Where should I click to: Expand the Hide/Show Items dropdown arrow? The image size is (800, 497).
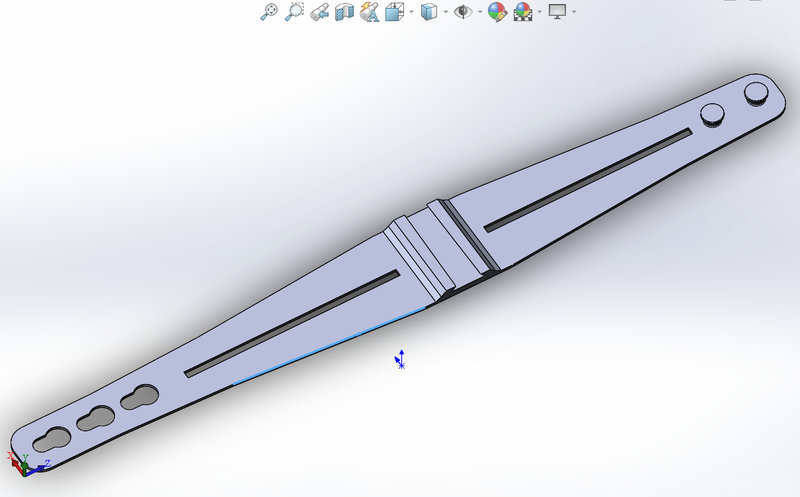[x=480, y=12]
